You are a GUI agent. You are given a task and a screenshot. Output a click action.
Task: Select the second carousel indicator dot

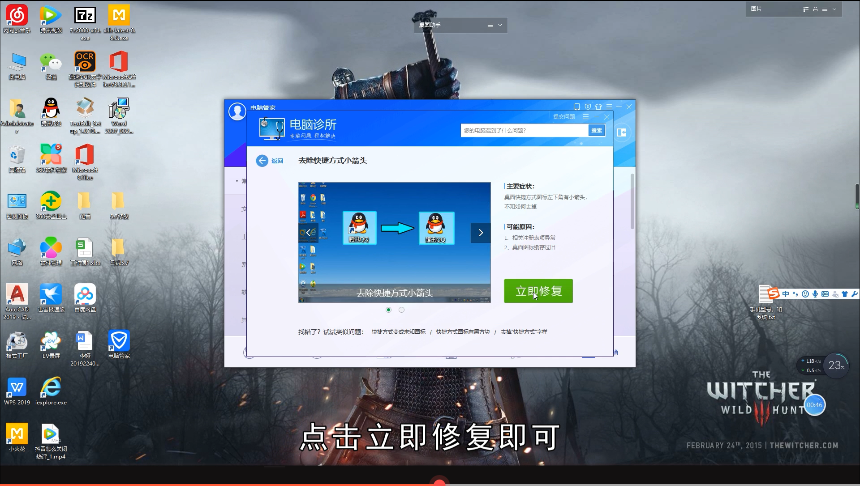click(401, 310)
